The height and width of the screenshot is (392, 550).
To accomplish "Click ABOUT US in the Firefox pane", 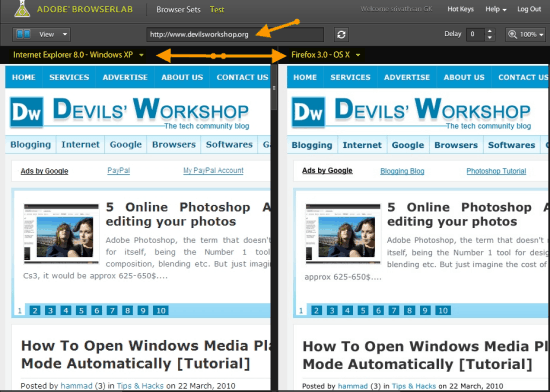I will tap(464, 77).
